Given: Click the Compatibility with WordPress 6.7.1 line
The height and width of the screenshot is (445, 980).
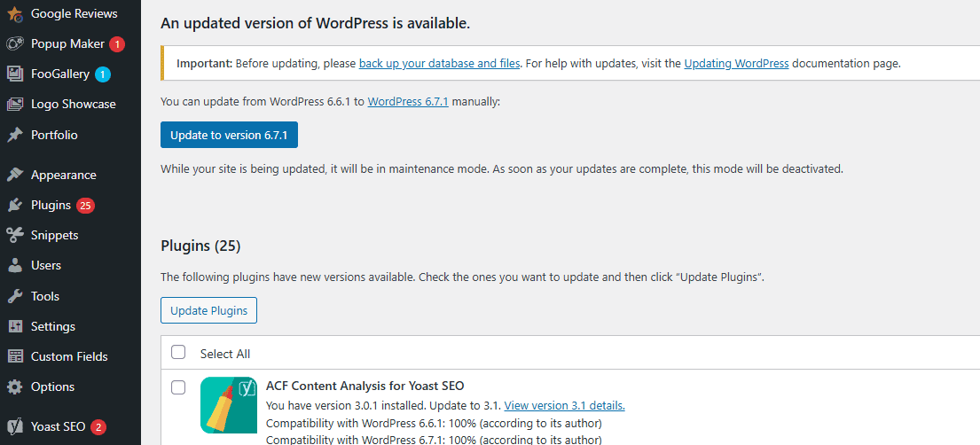Looking at the screenshot, I should click(434, 440).
